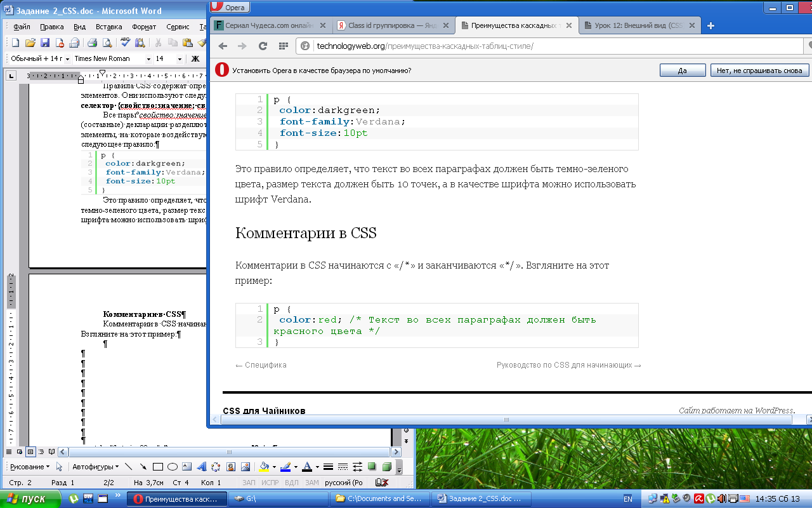Click 'Да' to set Opera as default
812x508 pixels.
coord(683,70)
